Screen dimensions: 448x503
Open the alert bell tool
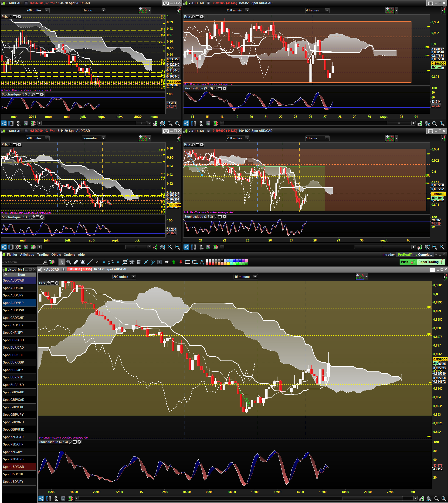[83, 262]
